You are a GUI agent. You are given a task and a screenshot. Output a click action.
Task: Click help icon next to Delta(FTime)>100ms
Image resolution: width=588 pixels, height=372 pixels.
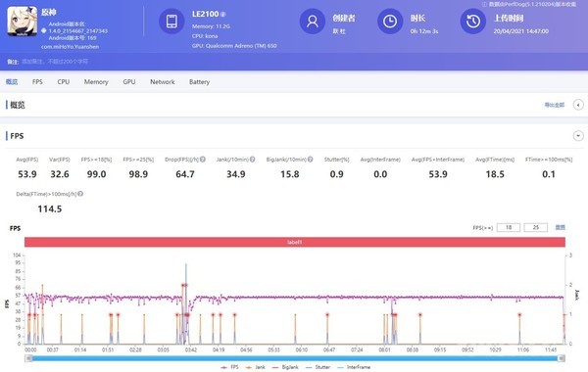(x=80, y=194)
